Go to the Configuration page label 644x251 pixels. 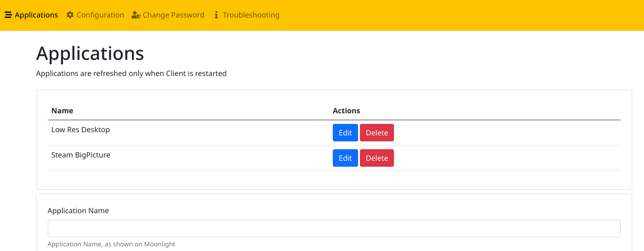pos(100,15)
